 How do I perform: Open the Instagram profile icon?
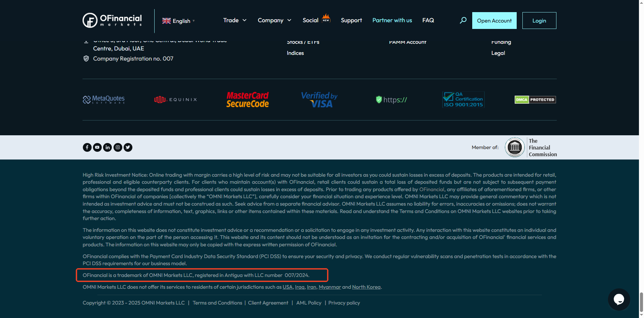(x=118, y=147)
